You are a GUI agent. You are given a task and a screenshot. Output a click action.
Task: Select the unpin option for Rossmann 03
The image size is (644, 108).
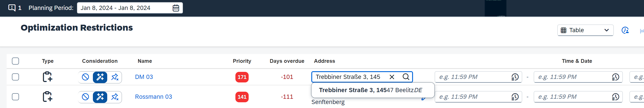(115, 97)
